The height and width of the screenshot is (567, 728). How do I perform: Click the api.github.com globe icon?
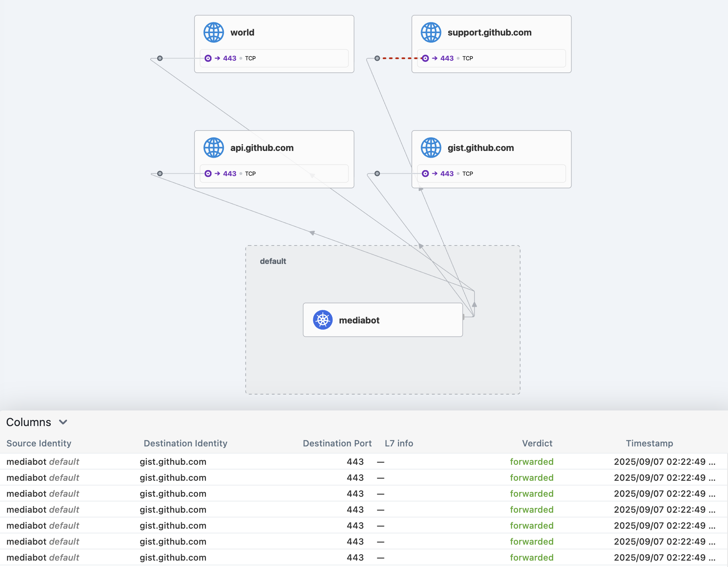point(214,148)
